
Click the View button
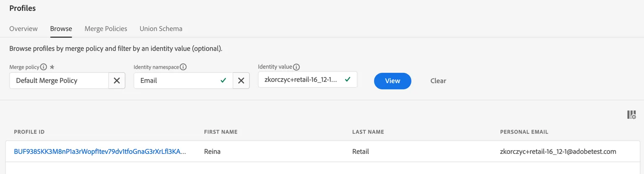[392, 81]
